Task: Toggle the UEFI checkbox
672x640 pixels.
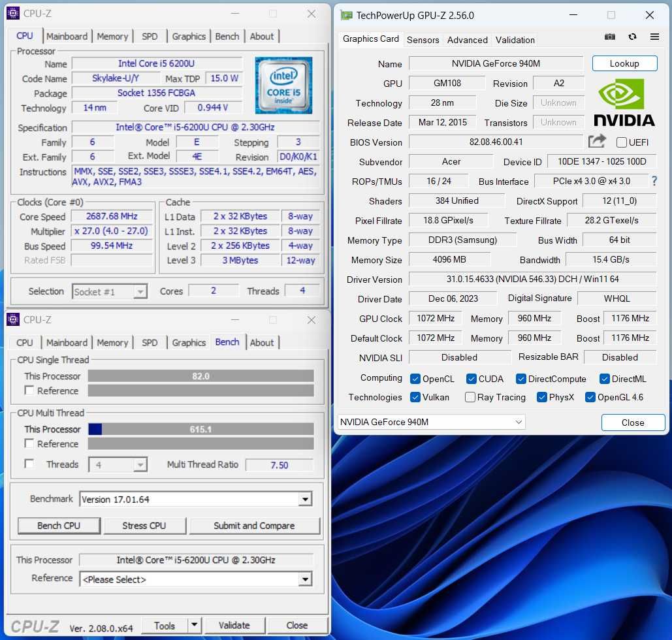Action: [622, 142]
